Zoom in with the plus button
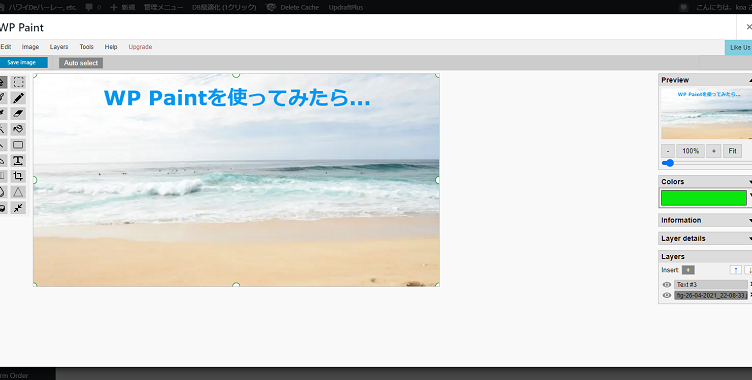 (714, 151)
